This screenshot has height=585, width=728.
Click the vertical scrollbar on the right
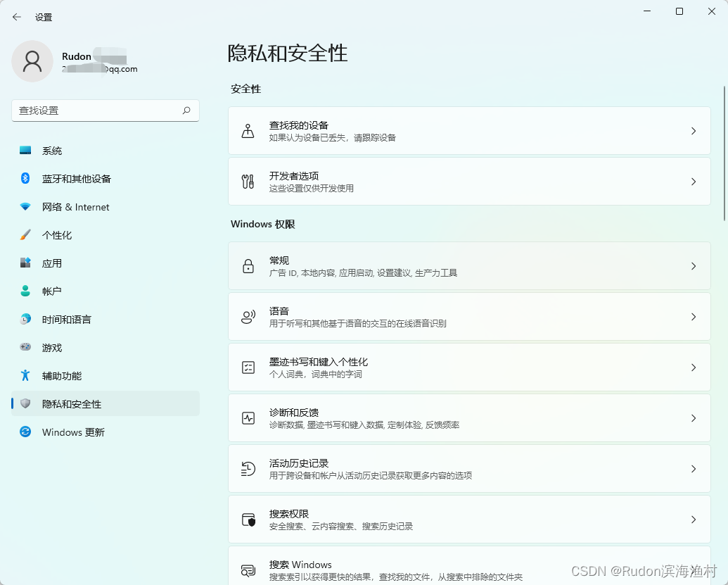coord(724,153)
